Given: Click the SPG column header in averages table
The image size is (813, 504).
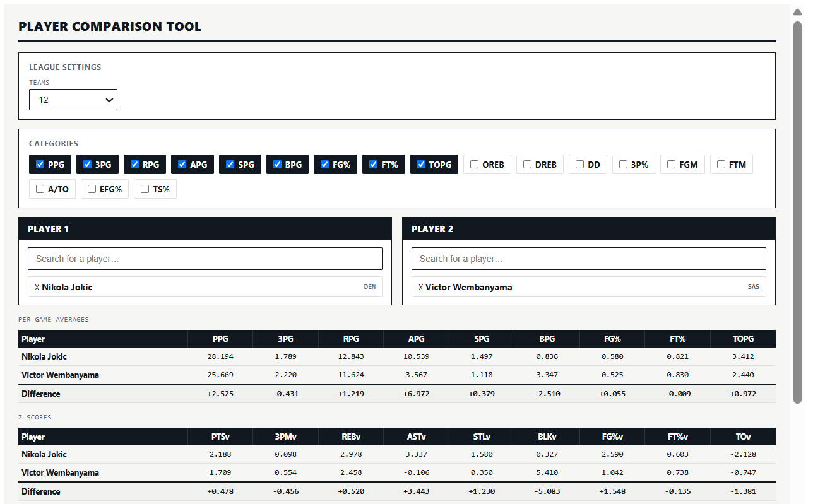Looking at the screenshot, I should (x=482, y=339).
